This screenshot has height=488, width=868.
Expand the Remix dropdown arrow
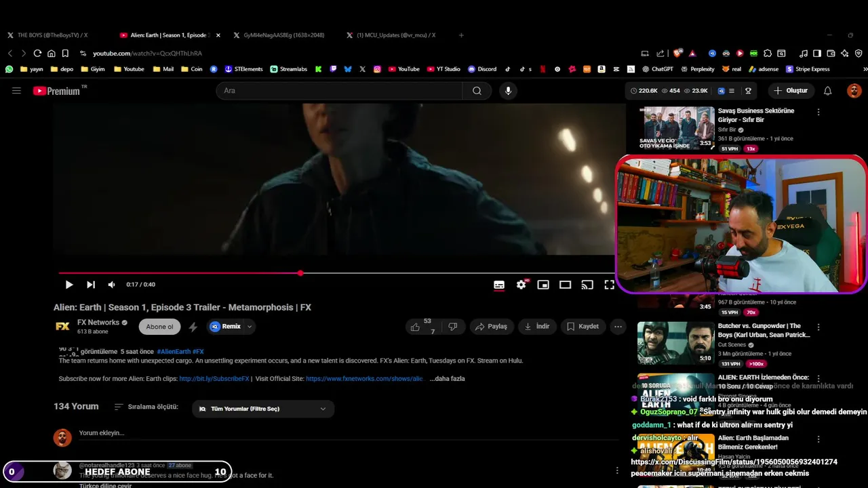pyautogui.click(x=250, y=327)
